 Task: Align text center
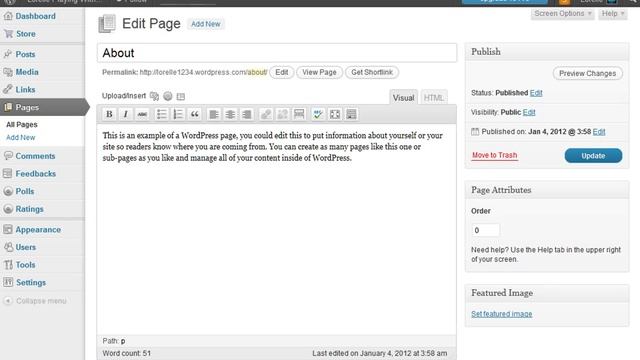click(x=230, y=114)
